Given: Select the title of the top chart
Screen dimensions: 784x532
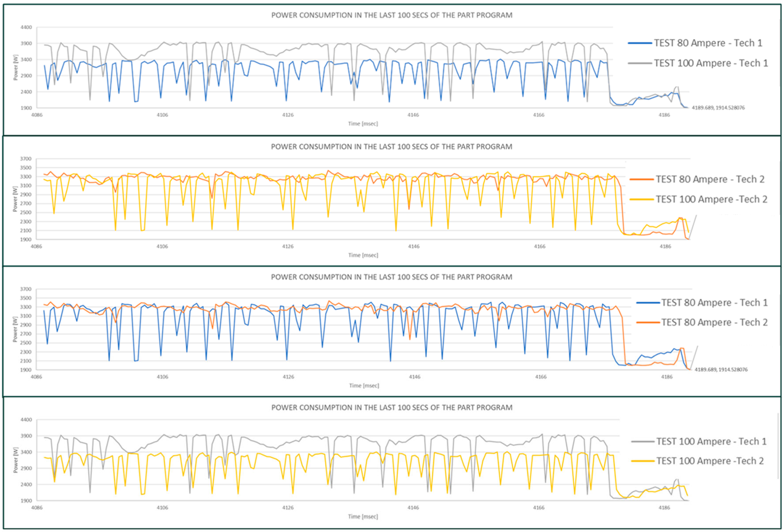Looking at the screenshot, I should click(392, 15).
